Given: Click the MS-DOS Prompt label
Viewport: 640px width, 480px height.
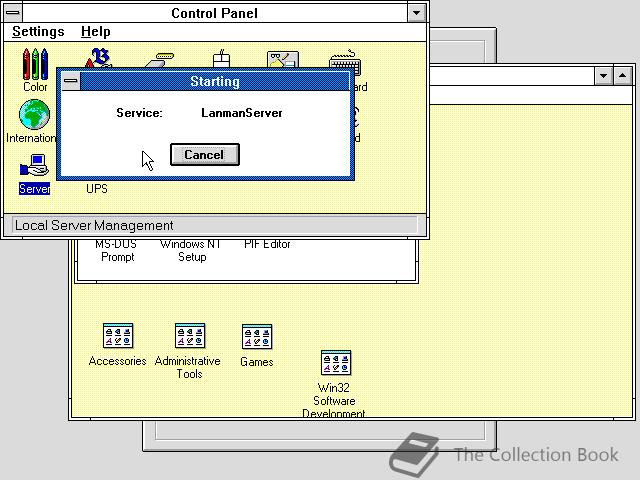Looking at the screenshot, I should tap(117, 251).
